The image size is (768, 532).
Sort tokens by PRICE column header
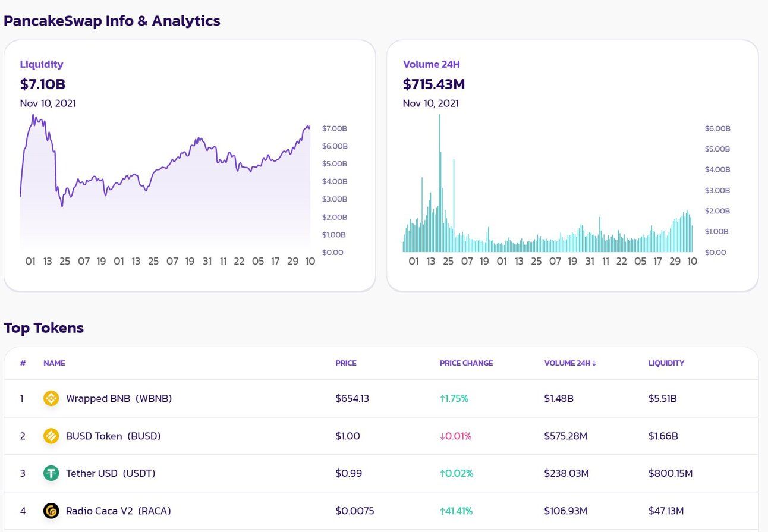[x=346, y=363]
